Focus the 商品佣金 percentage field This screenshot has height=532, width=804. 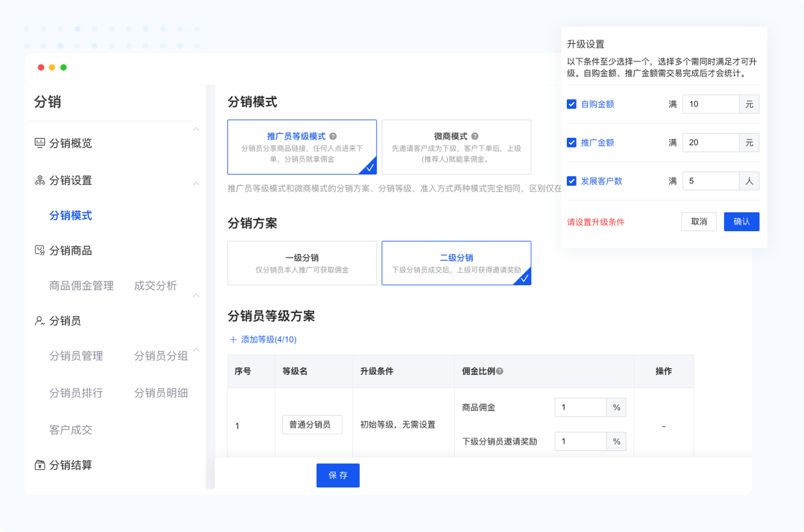click(580, 407)
